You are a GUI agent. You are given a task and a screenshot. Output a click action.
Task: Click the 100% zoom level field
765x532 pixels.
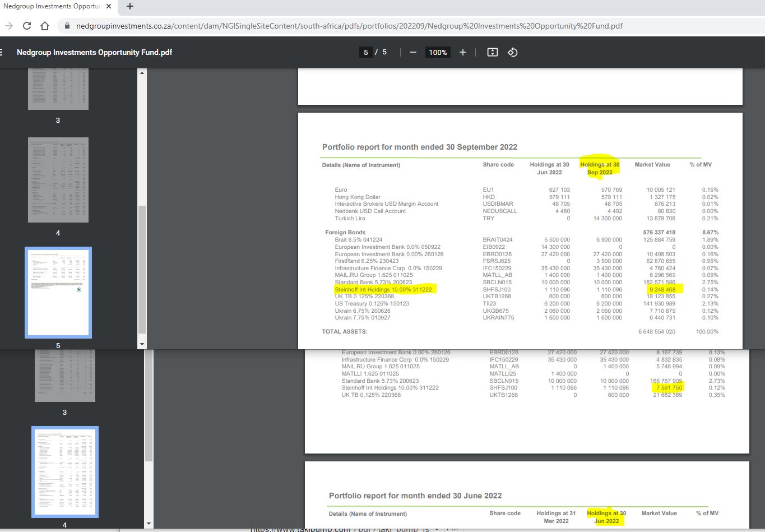[x=438, y=52]
